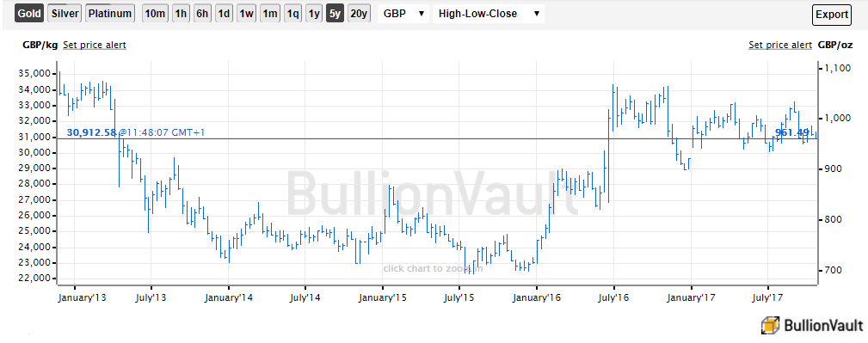The image size is (868, 343).
Task: Click the January'13 axis label
Action: 82,297
